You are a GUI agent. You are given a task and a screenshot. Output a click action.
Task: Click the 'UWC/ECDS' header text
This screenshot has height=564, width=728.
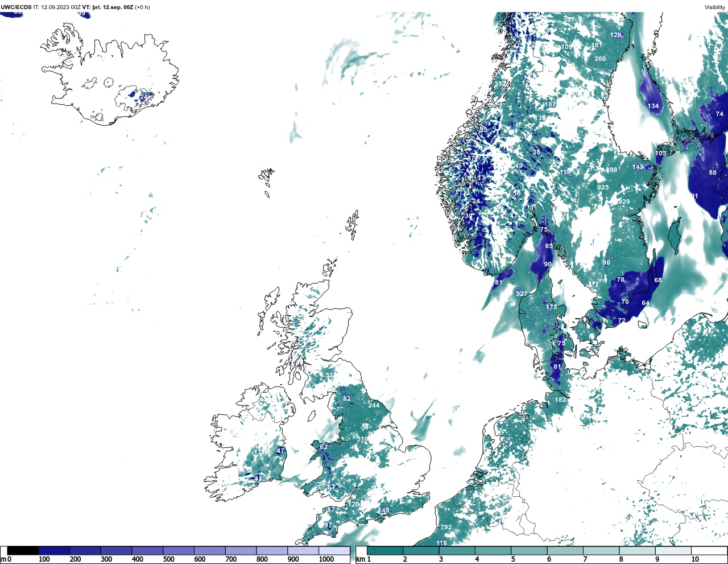coord(16,7)
